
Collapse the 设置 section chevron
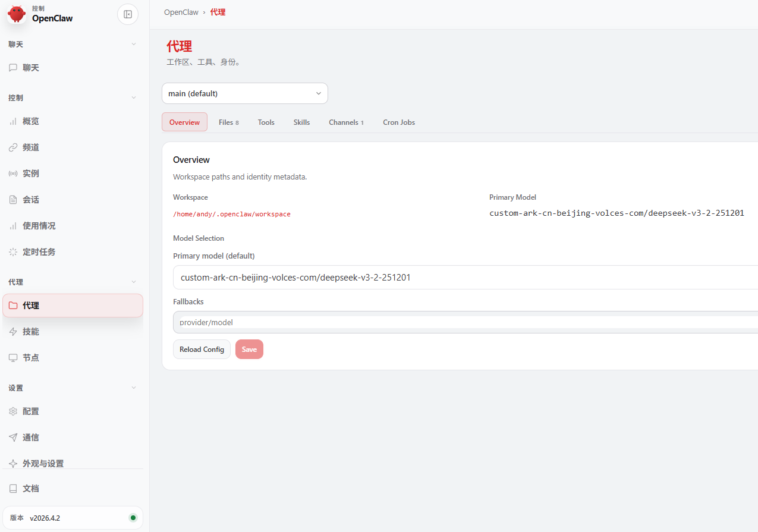click(x=134, y=388)
